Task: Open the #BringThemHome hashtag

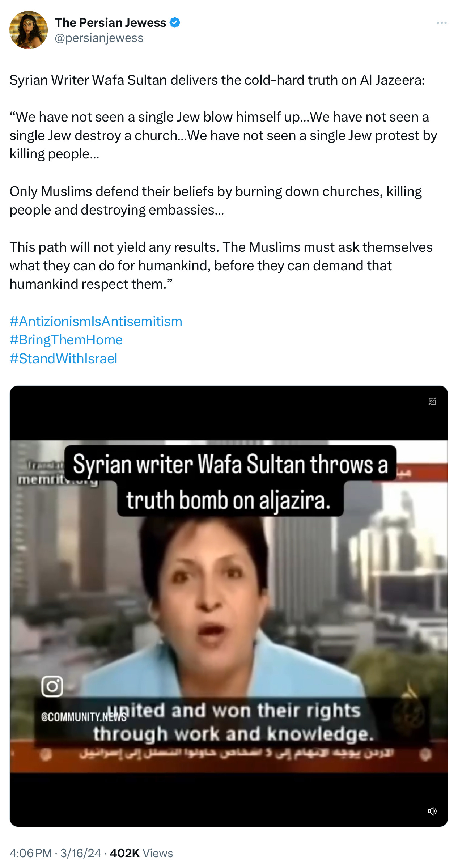Action: [66, 340]
